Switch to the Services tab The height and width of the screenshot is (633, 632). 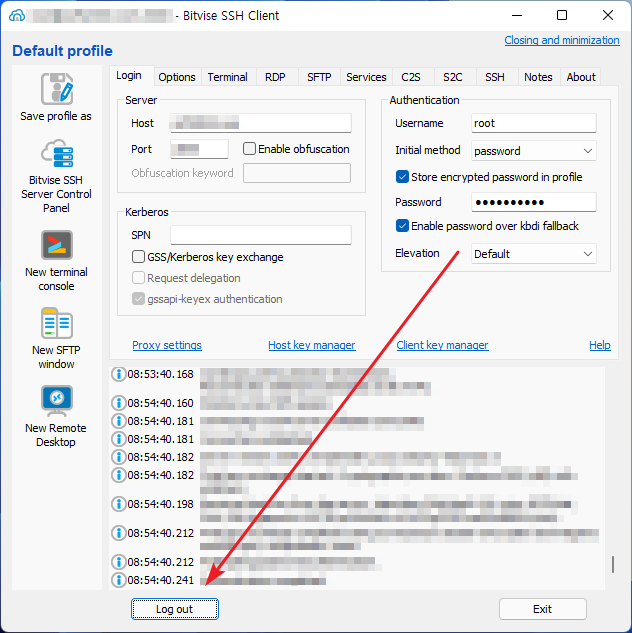click(x=366, y=77)
